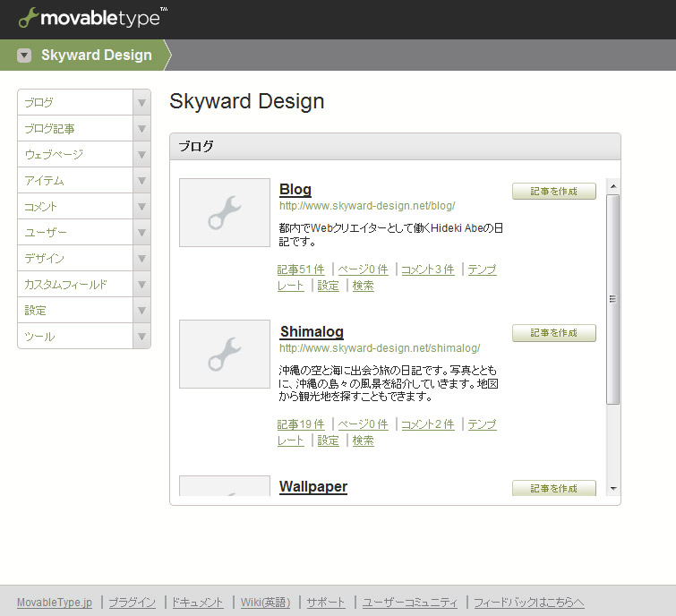This screenshot has width=676, height=616.
Task: Open the フィードバックはこちらへ footer link
Action: click(x=529, y=603)
